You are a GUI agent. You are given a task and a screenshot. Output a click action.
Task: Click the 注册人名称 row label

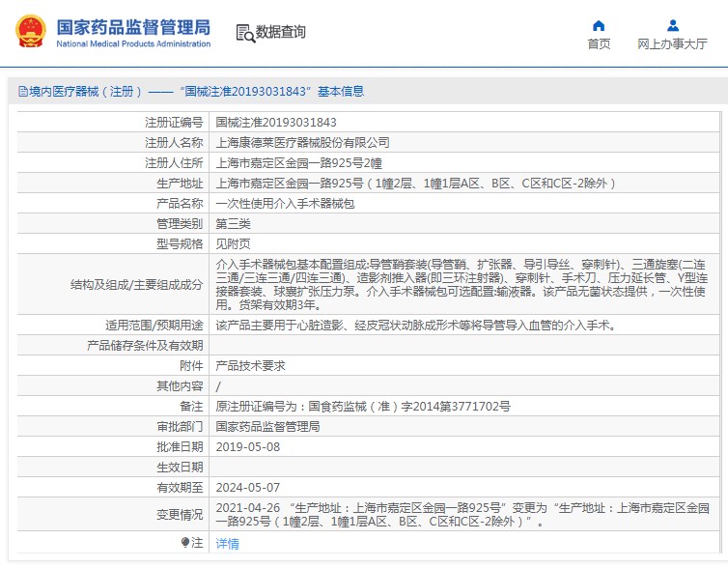174,143
